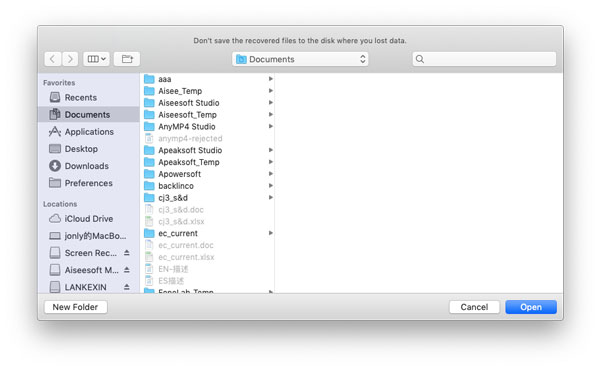Eject the LANKEXIN volume
Viewport: 600px width, 369px height.
point(127,287)
